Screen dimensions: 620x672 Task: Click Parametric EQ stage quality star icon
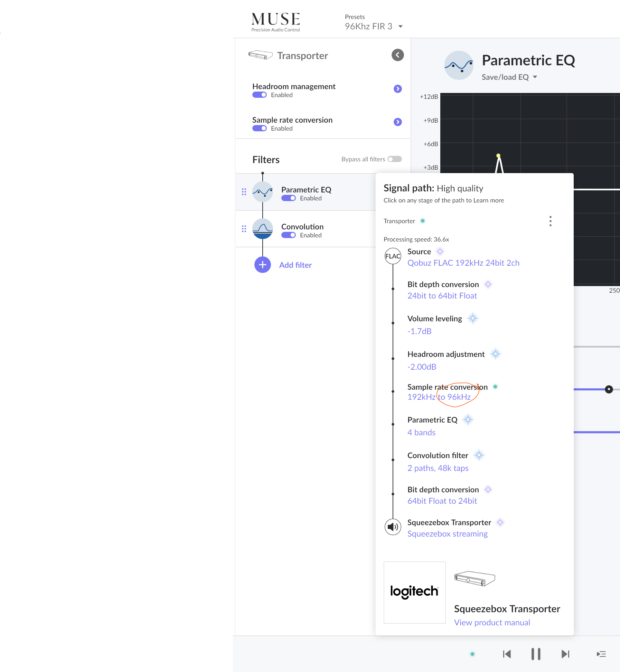(468, 420)
